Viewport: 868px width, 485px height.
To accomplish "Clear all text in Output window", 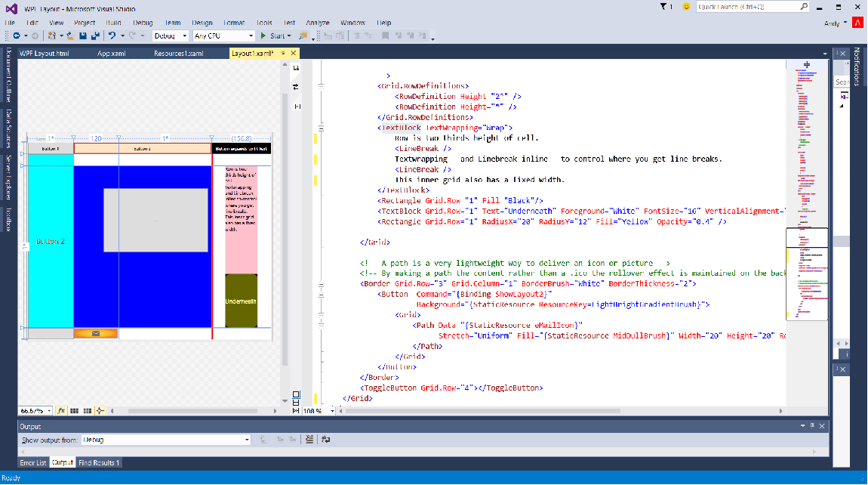I will pyautogui.click(x=310, y=440).
